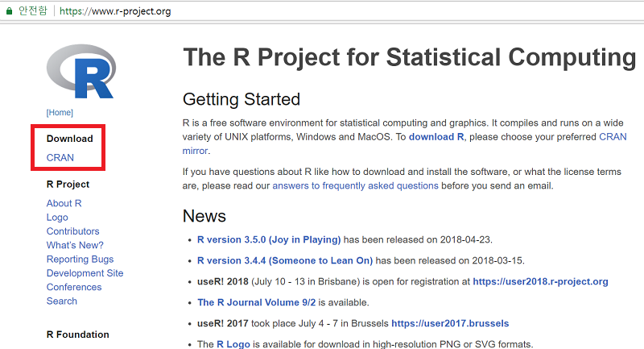Open the What's New? link
Screen dimensions: 644x349
tap(75, 245)
